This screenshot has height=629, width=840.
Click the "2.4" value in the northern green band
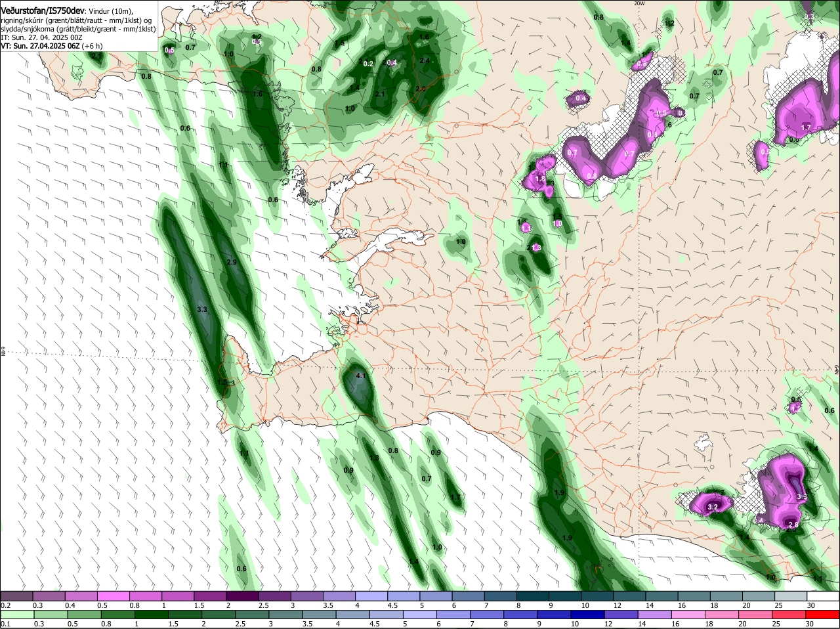[425, 60]
